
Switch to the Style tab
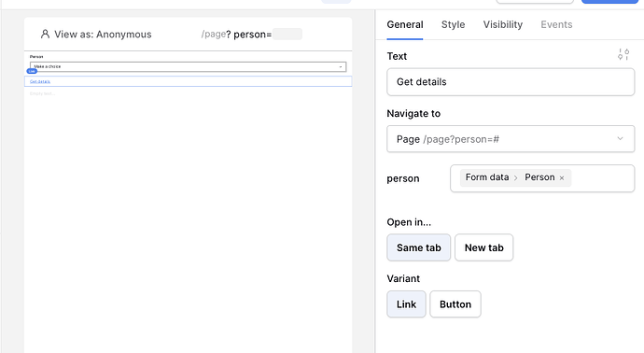(x=453, y=24)
